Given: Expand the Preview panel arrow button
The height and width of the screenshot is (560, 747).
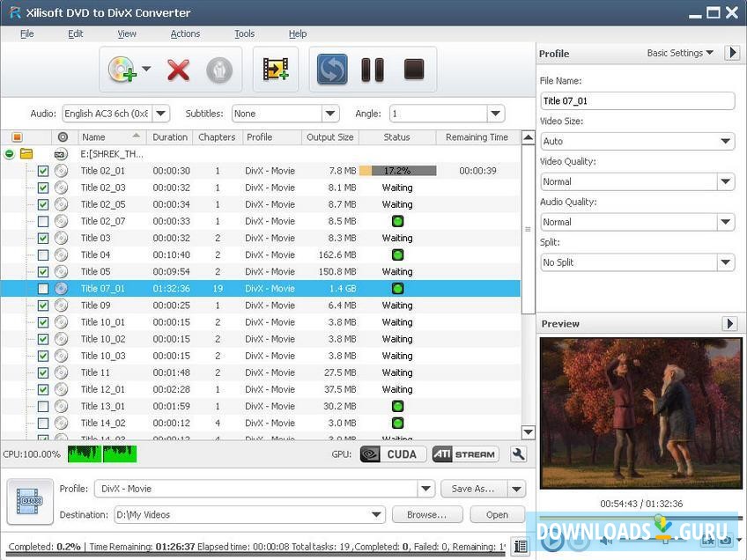Looking at the screenshot, I should [729, 324].
